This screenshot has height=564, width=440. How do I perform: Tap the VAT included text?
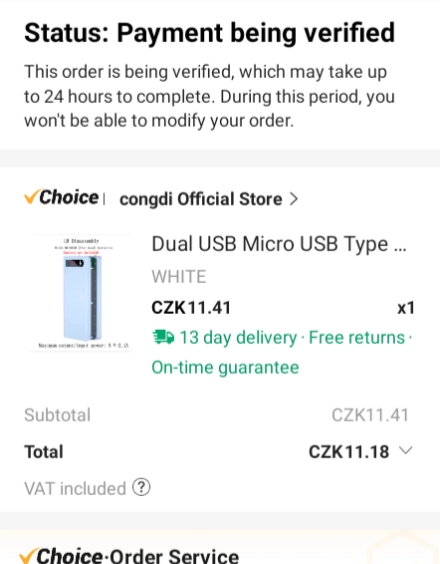(x=75, y=488)
